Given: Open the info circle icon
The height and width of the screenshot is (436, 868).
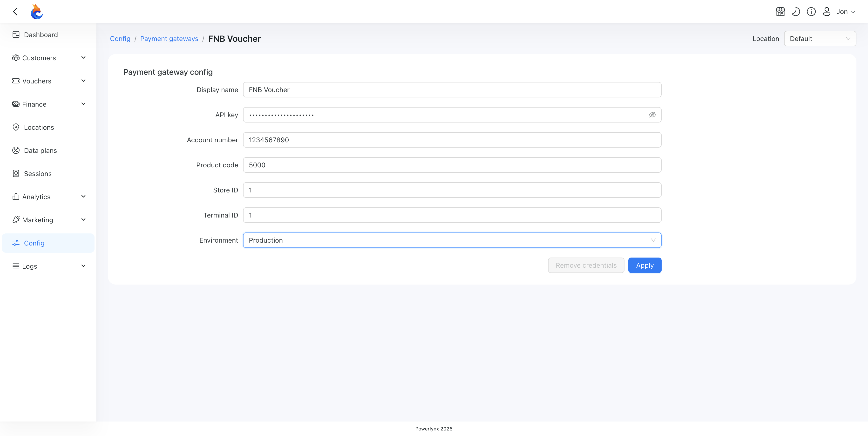Looking at the screenshot, I should point(811,12).
